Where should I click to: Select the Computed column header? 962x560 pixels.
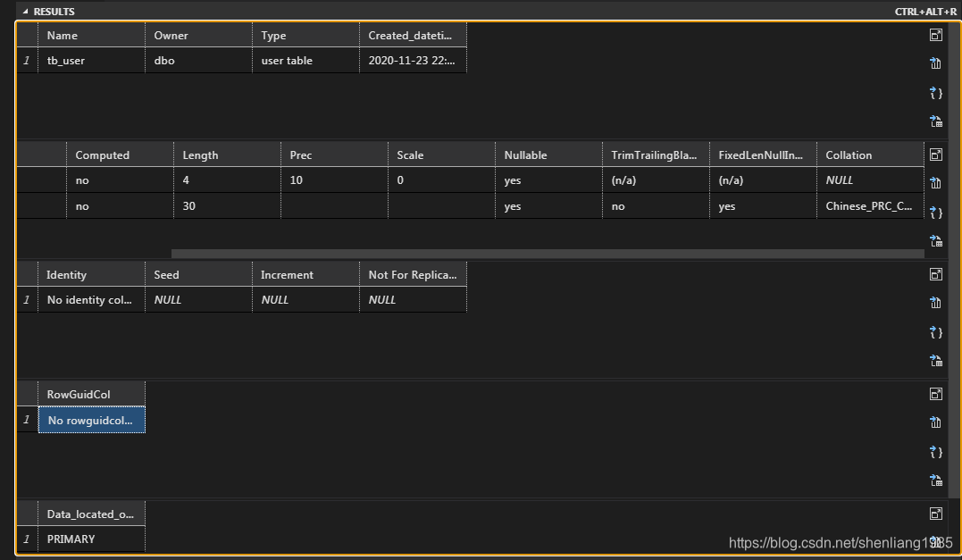click(x=121, y=155)
